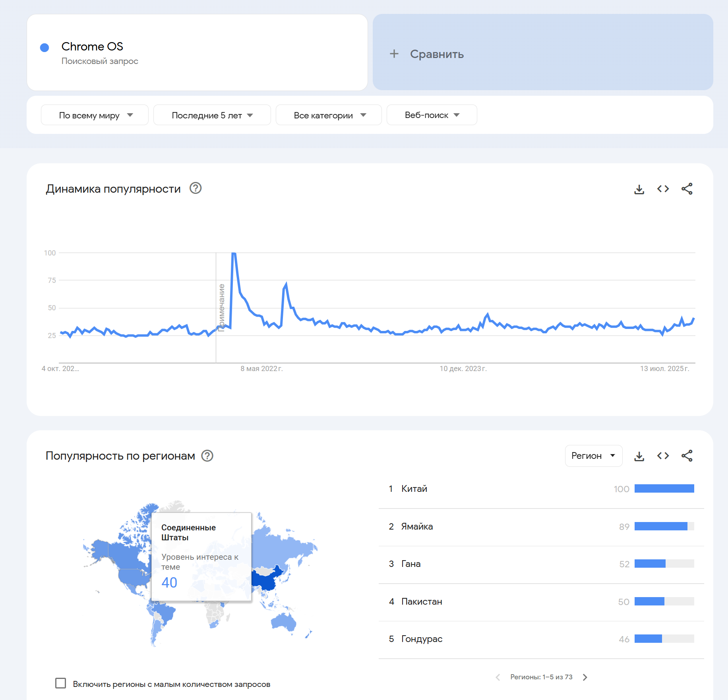
Task: Click Сравнить to add comparison term
Action: (x=436, y=54)
